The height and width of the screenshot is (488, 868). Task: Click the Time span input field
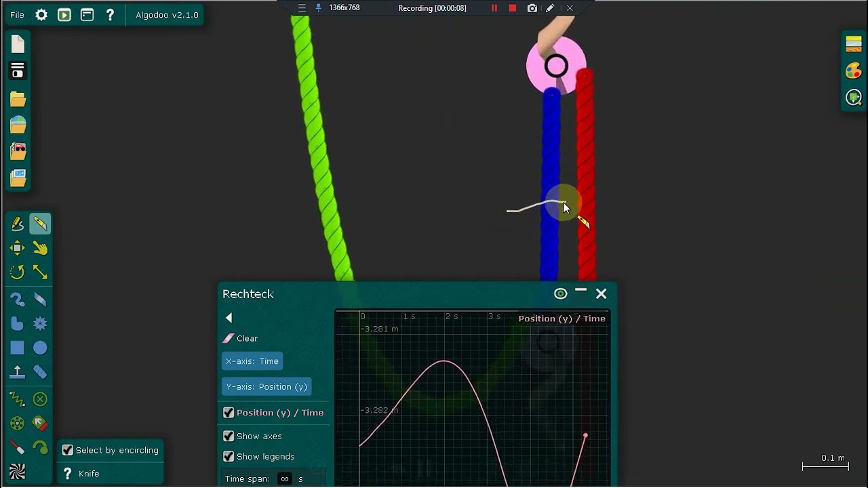tap(285, 479)
